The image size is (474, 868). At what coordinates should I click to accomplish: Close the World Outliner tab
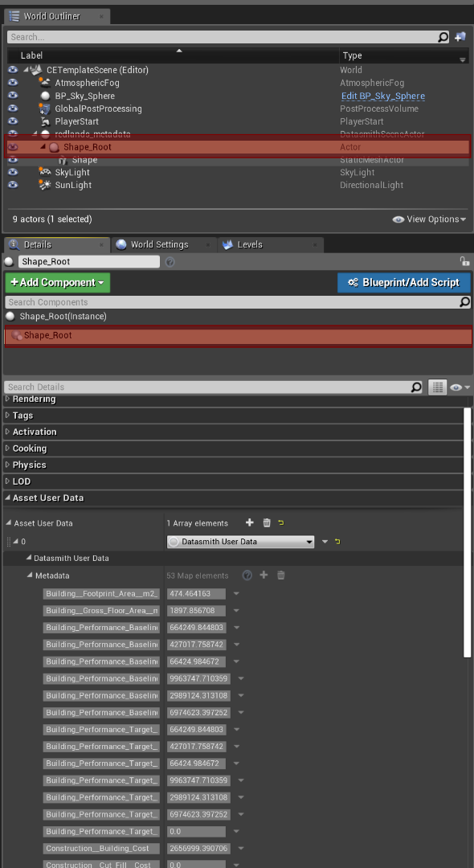[x=101, y=17]
